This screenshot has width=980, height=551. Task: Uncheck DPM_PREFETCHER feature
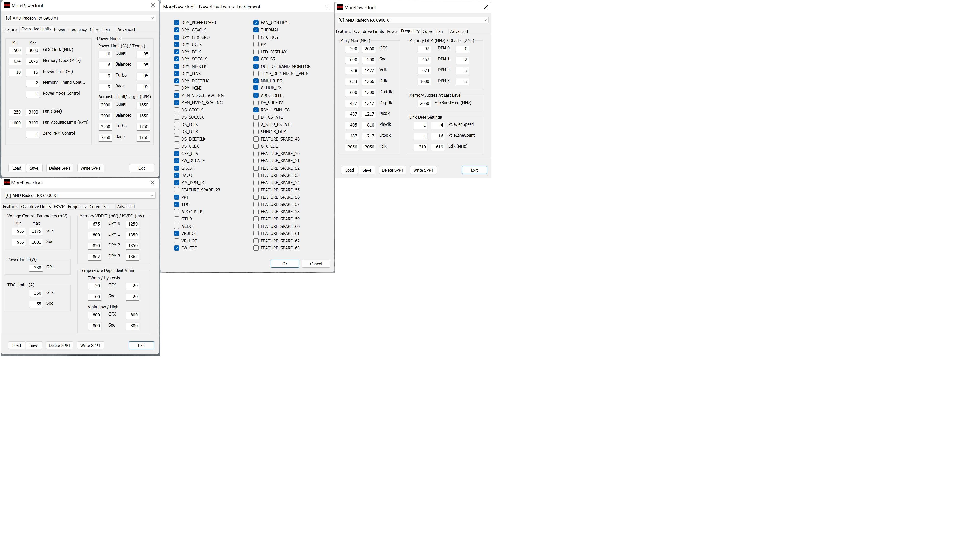pyautogui.click(x=177, y=22)
